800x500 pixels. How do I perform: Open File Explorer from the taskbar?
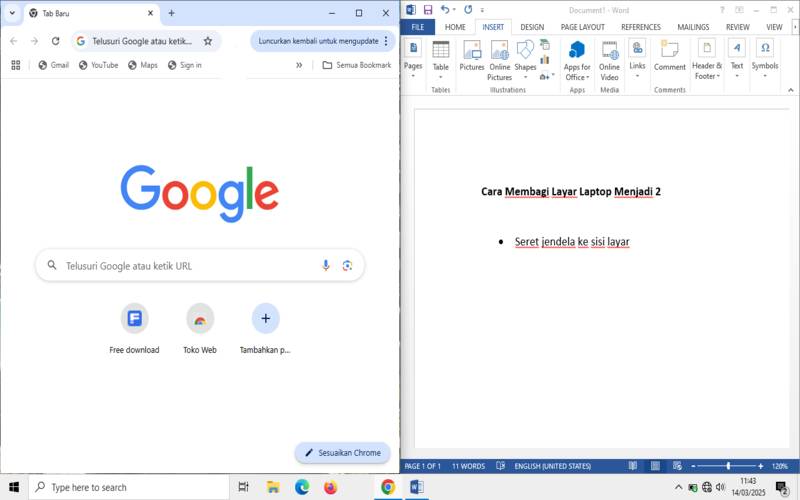point(273,487)
